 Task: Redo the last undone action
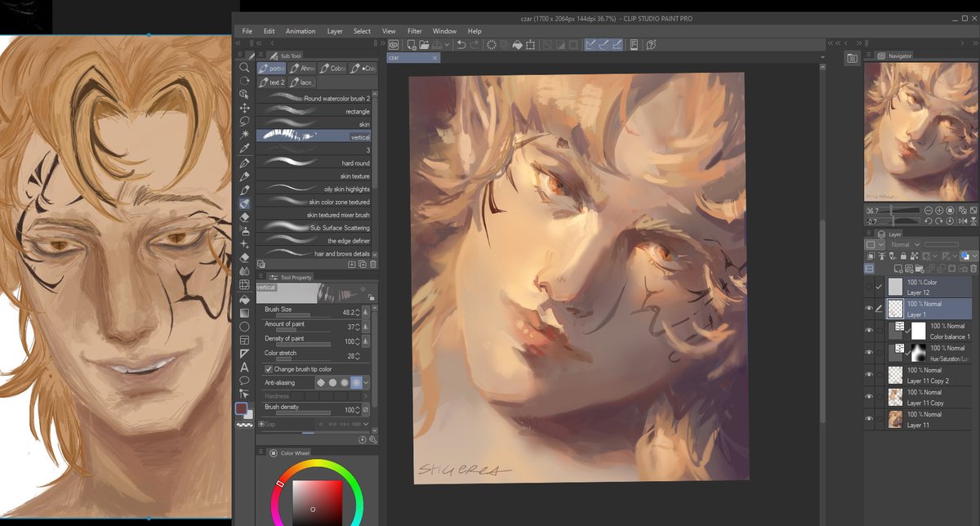tap(474, 45)
